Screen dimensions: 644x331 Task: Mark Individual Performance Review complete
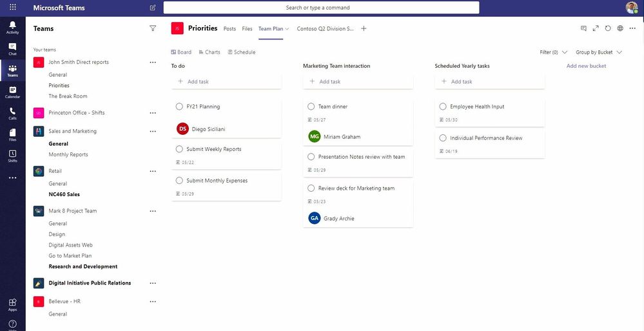pyautogui.click(x=443, y=138)
